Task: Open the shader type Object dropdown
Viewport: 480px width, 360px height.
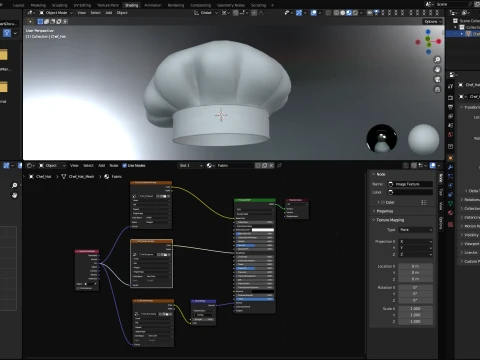Action: click(x=52, y=165)
